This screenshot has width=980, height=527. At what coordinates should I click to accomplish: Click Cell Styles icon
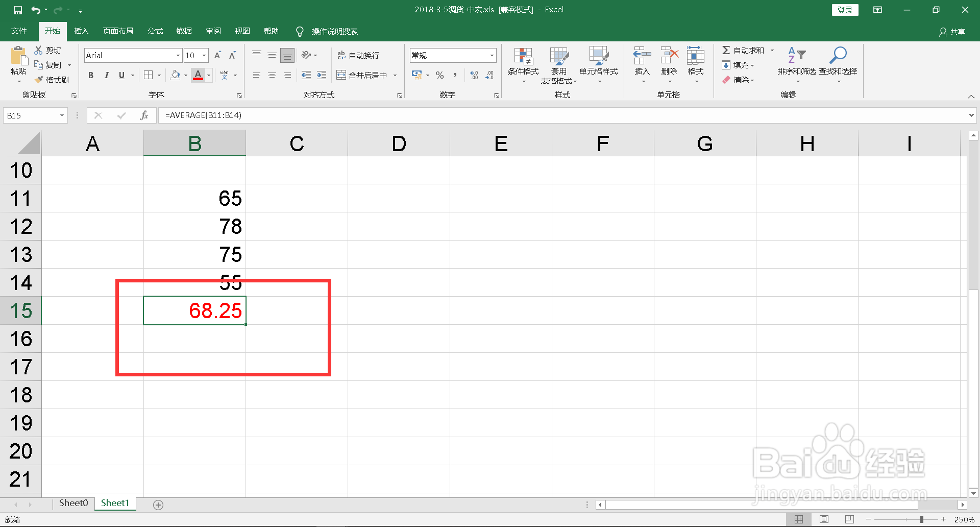599,56
